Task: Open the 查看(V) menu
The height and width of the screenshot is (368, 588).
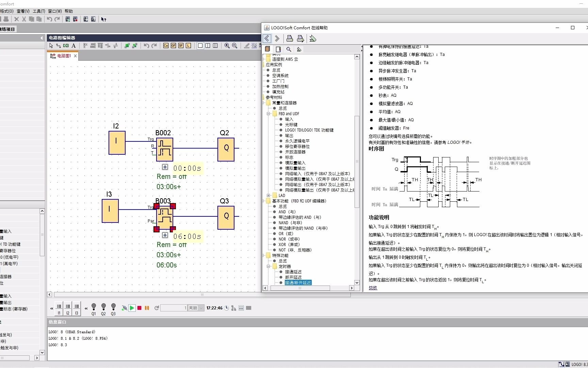Action: click(x=23, y=11)
